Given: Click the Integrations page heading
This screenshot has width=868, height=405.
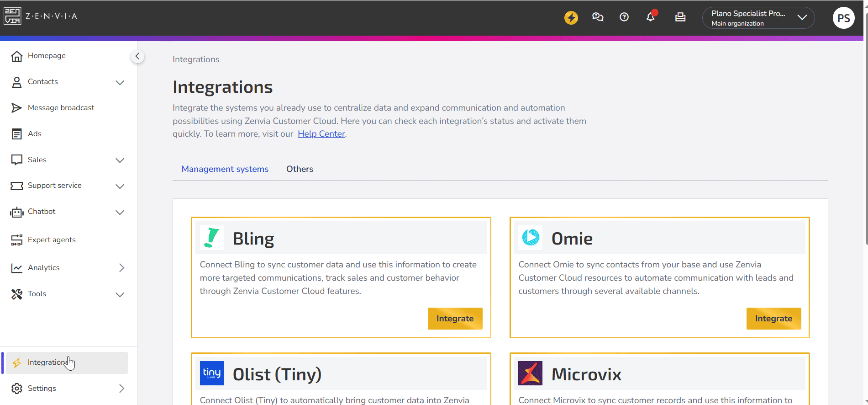Looking at the screenshot, I should coord(222,87).
